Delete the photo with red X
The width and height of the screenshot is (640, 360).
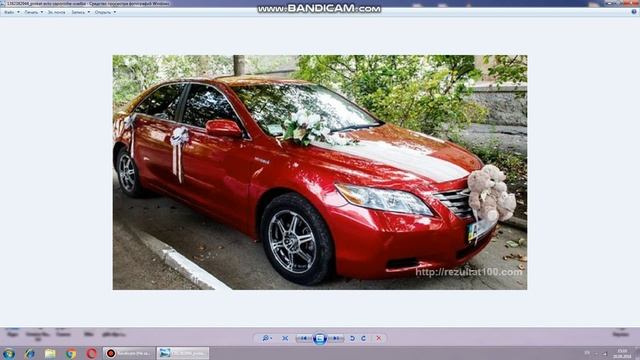[379, 338]
